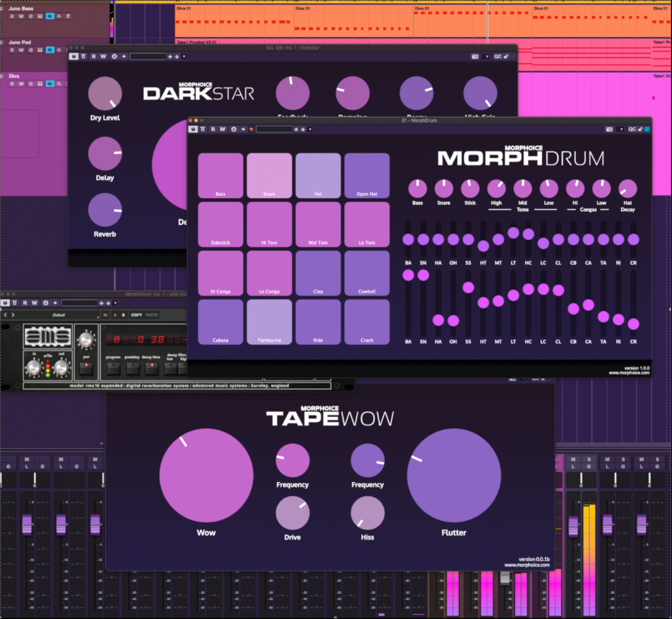The height and width of the screenshot is (619, 672).
Task: Click predelay button on AMS RMX16
Action: [132, 368]
